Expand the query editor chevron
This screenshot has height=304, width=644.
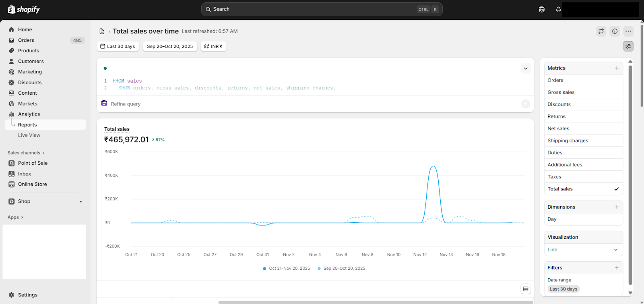coord(525,68)
